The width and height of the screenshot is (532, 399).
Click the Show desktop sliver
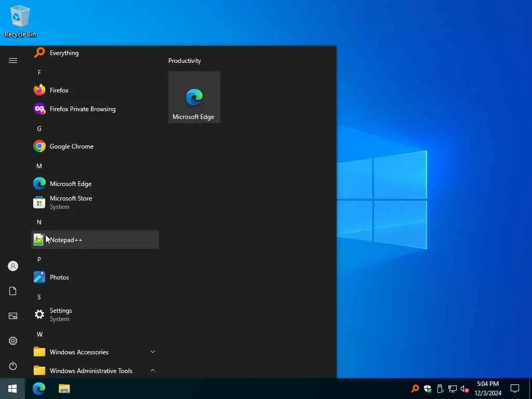coord(530,389)
